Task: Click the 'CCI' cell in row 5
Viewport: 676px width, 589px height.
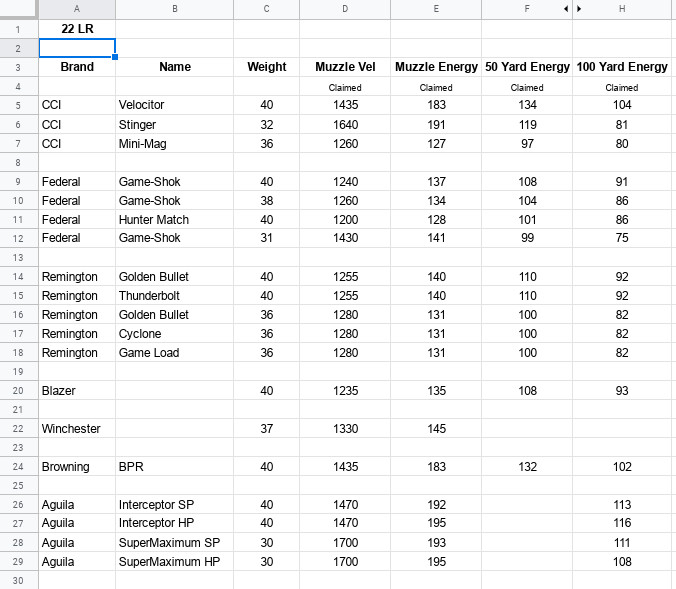Action: (x=77, y=105)
